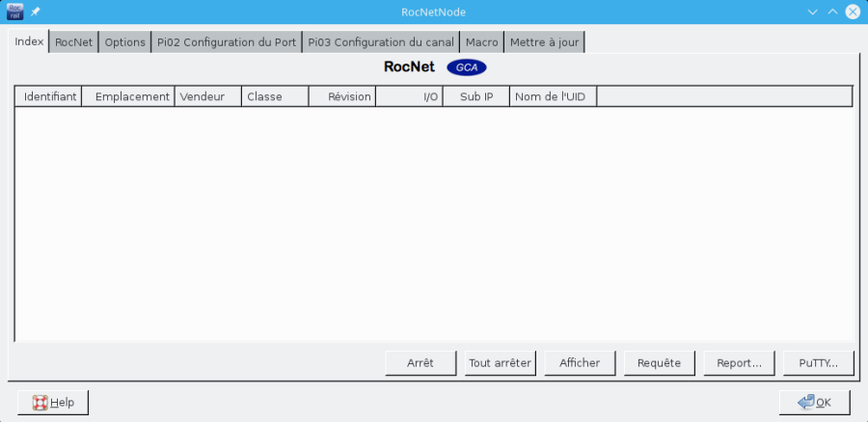
Task: Open the RocNet tab
Action: coord(74,42)
